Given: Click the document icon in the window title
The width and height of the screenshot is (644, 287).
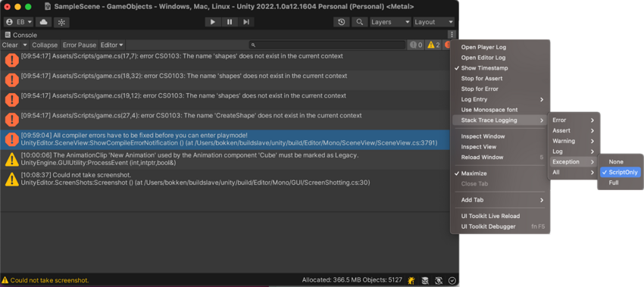Looking at the screenshot, I should 48,7.
